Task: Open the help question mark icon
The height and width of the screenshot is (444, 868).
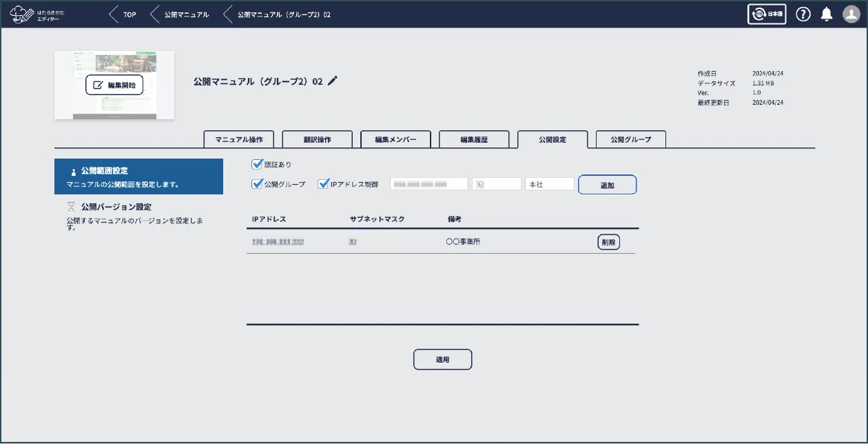Action: tap(803, 14)
